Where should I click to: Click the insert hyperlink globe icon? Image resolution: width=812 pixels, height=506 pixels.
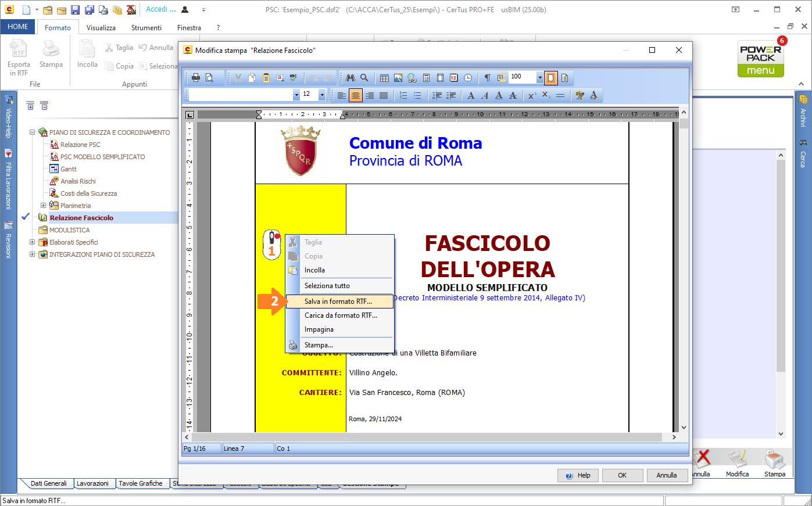412,78
